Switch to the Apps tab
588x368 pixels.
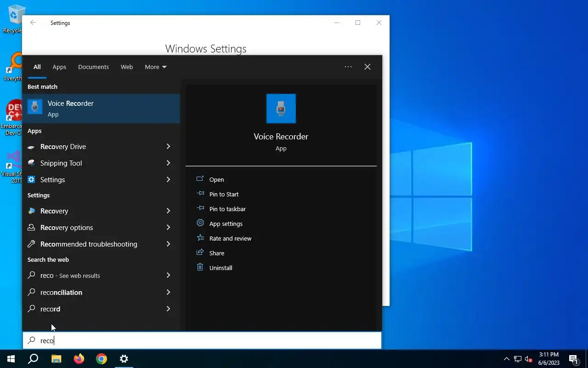(x=59, y=67)
